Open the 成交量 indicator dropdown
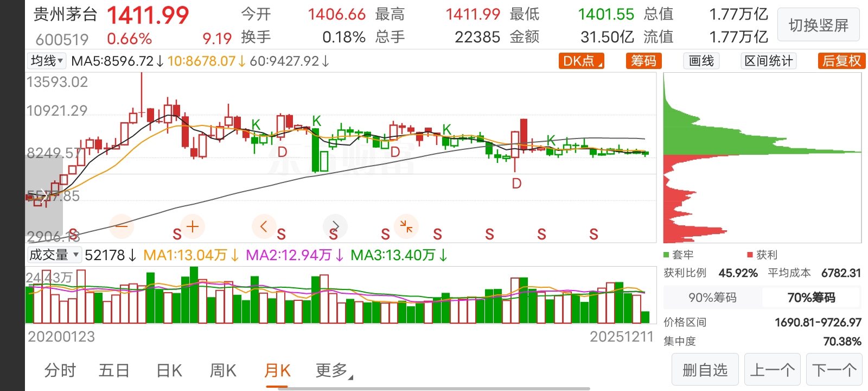Viewport: 868px width, 391px height. (54, 255)
